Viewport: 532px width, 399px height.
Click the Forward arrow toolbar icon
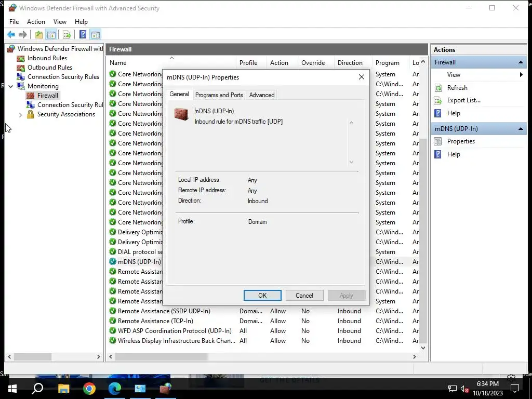tap(23, 34)
